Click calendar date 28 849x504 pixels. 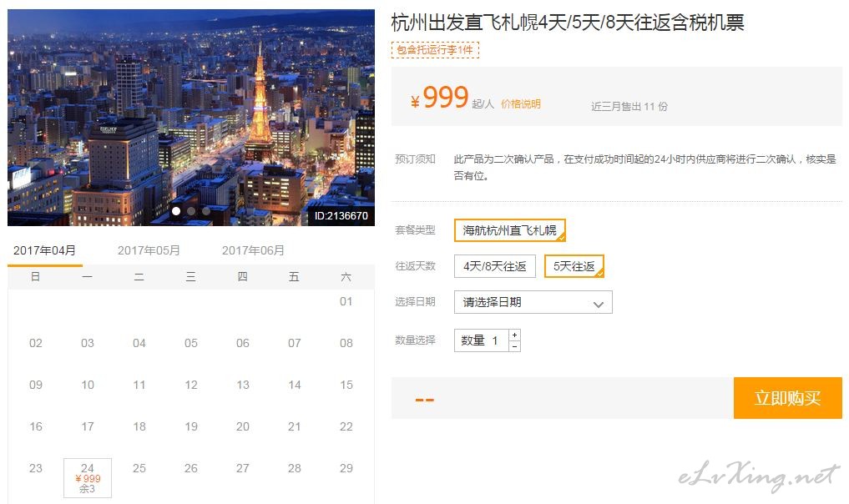coord(295,468)
